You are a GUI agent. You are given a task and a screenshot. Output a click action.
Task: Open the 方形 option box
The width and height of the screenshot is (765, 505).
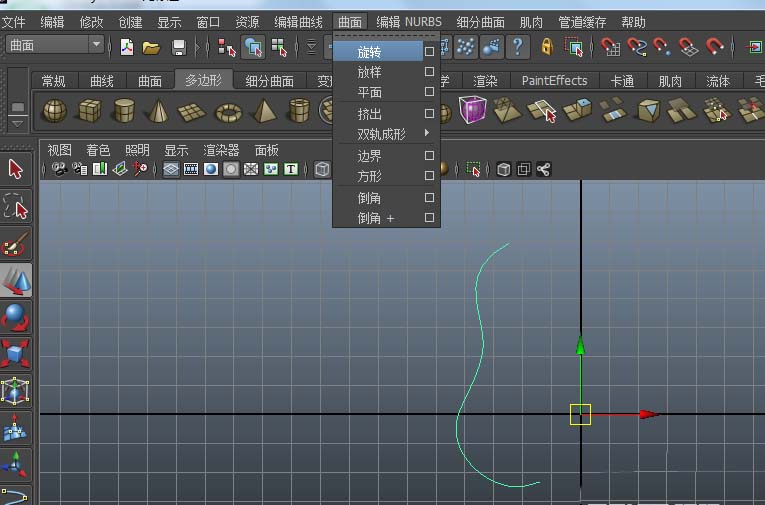[x=429, y=176]
